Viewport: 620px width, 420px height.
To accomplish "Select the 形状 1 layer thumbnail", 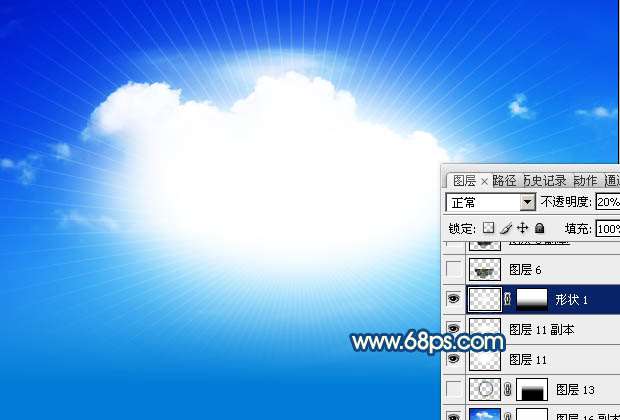I will (485, 299).
